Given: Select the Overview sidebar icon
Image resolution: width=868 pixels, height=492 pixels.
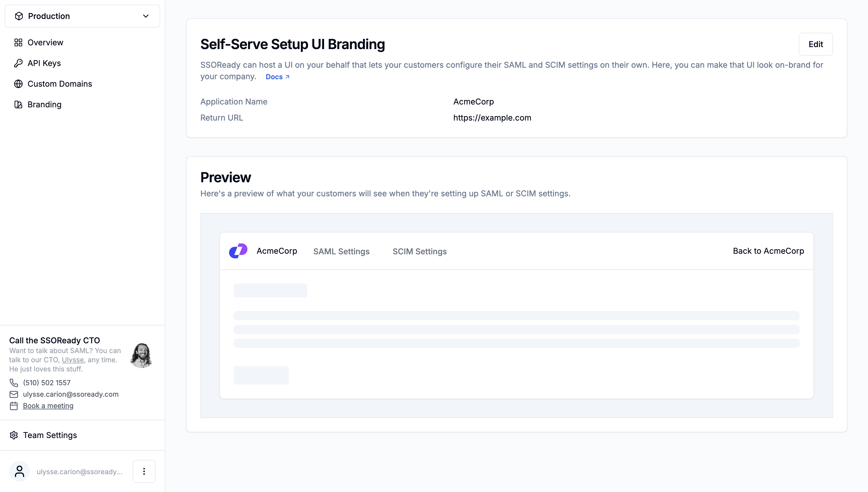Looking at the screenshot, I should tap(19, 42).
